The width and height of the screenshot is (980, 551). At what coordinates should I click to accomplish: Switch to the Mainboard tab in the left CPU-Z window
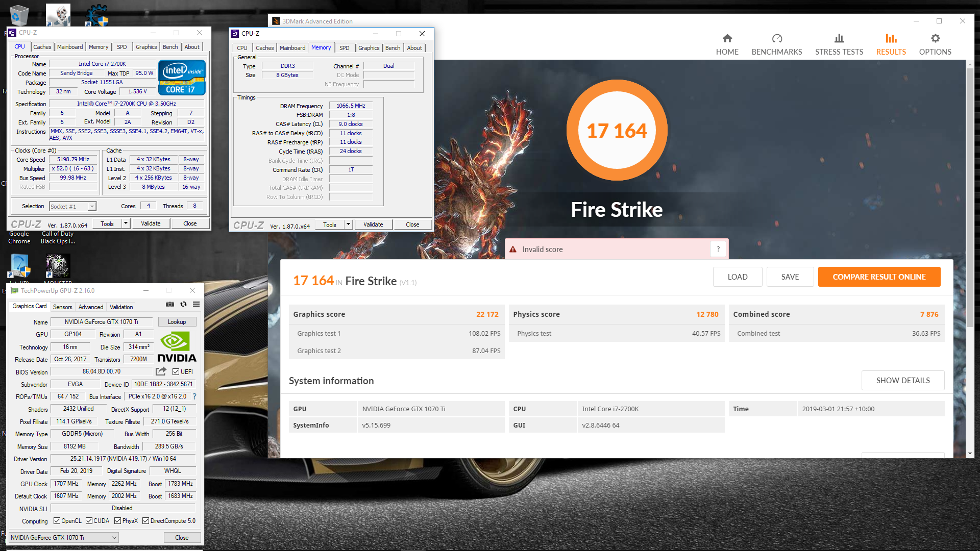tap(70, 47)
